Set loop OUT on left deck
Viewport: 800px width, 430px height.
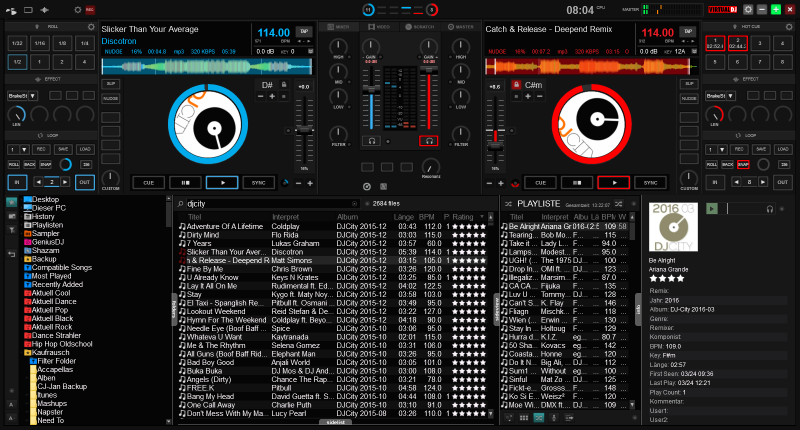[x=85, y=182]
